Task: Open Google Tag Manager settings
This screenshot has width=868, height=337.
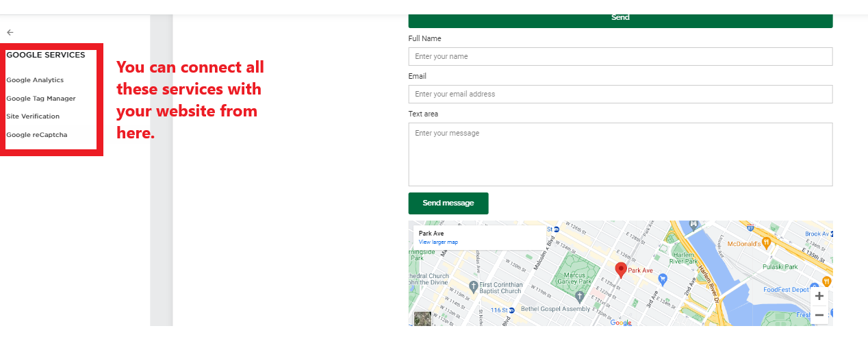Action: [x=41, y=99]
